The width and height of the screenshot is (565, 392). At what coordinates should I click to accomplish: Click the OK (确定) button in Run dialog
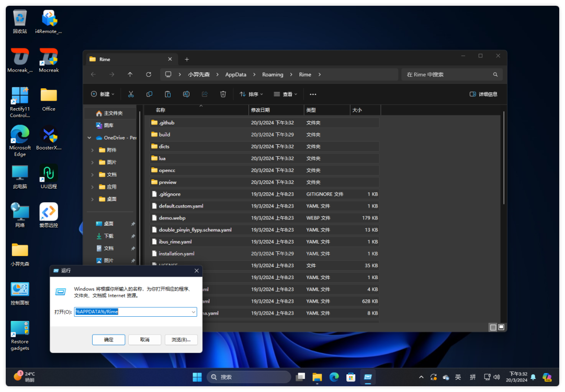(x=108, y=340)
